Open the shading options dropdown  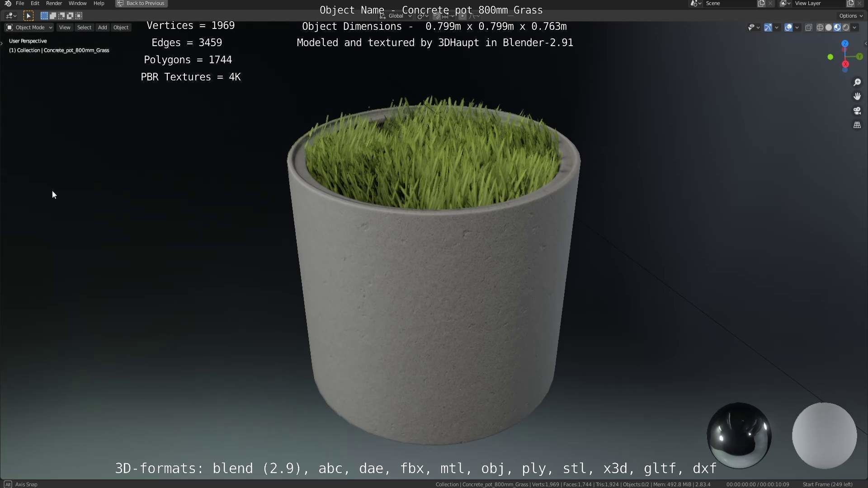pyautogui.click(x=854, y=28)
